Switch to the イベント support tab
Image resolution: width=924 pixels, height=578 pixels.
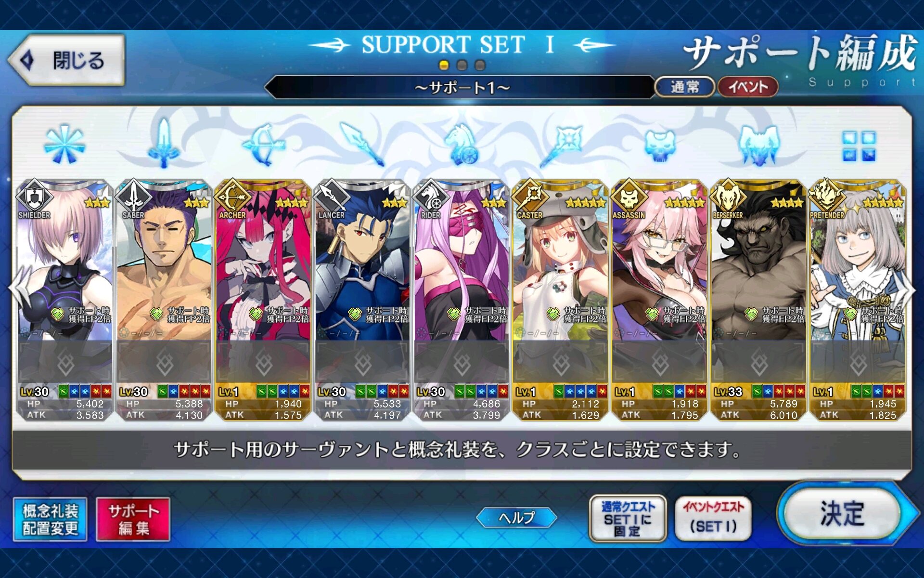pos(748,87)
